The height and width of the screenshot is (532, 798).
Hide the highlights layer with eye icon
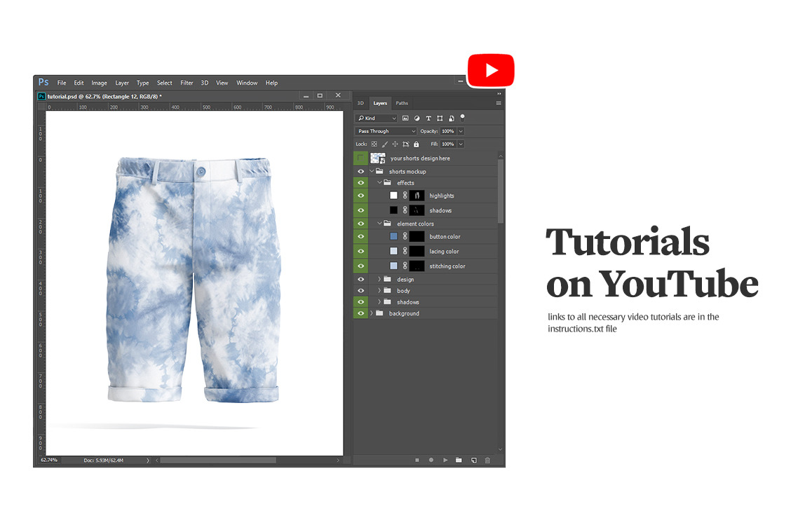tap(360, 196)
